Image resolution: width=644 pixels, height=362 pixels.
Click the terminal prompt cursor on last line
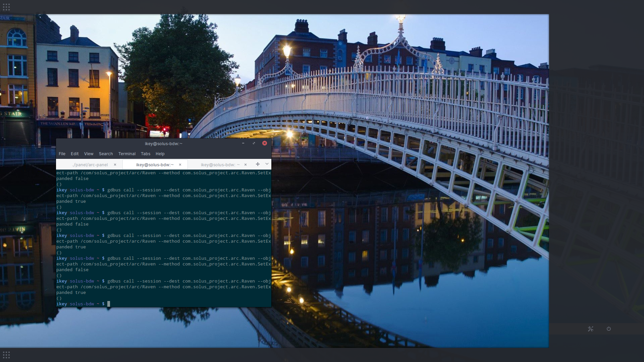click(109, 304)
